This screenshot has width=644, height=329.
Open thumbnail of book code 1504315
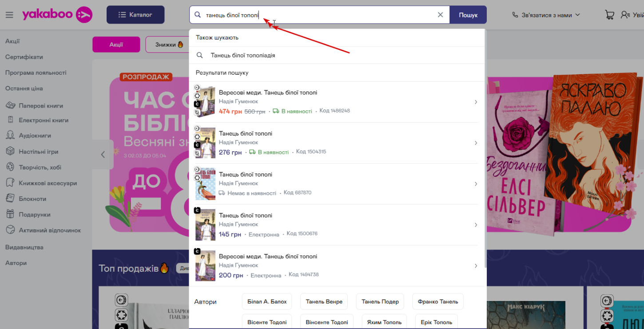click(205, 143)
